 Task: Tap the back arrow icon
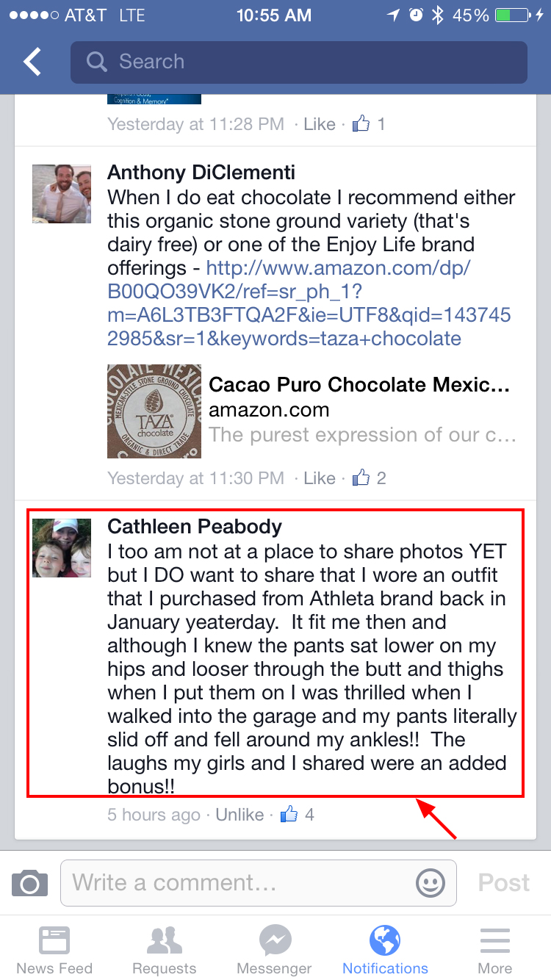pyautogui.click(x=32, y=62)
